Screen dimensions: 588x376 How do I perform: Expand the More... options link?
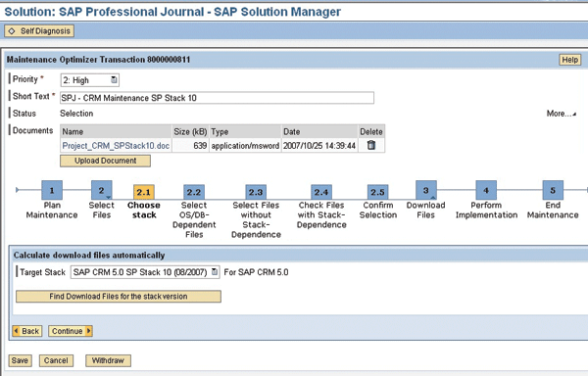(561, 114)
